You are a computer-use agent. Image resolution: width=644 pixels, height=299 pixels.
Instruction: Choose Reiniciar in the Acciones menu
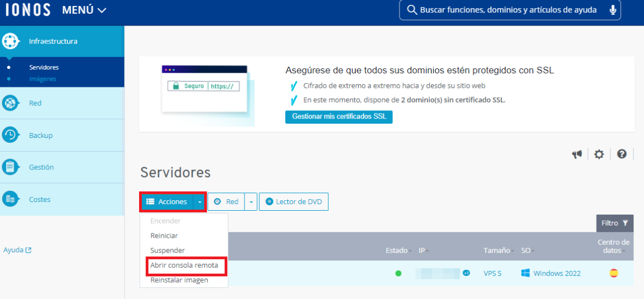coord(164,236)
